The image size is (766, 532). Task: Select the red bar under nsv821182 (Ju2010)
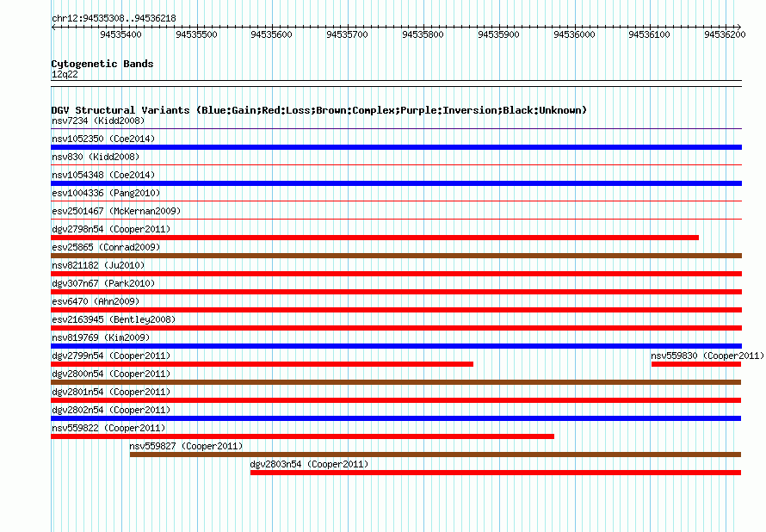coord(396,274)
